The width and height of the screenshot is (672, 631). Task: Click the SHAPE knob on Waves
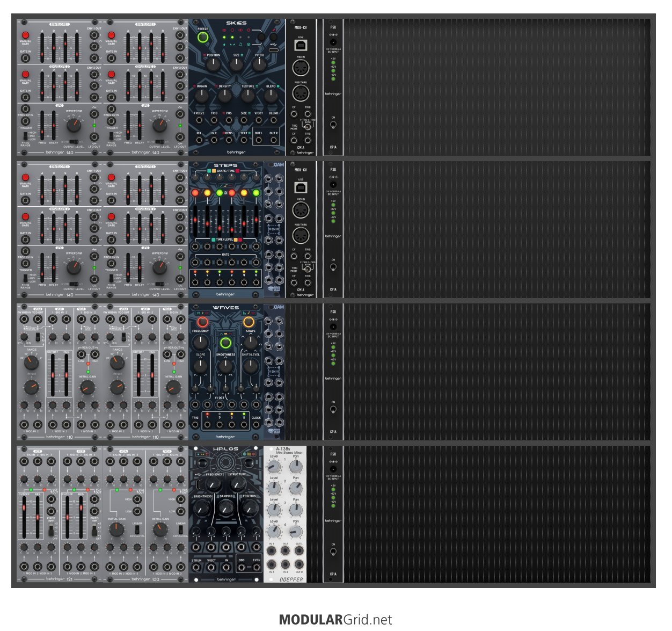(251, 342)
